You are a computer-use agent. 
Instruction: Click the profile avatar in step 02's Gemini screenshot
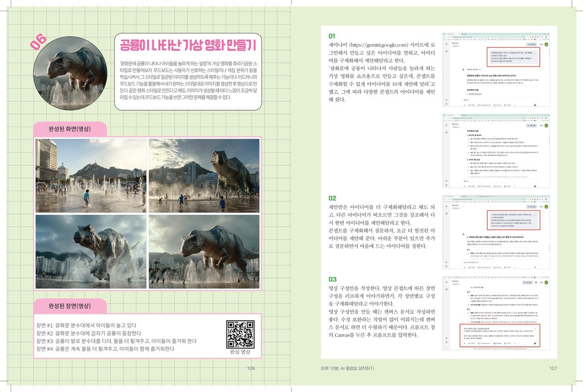[x=546, y=207]
